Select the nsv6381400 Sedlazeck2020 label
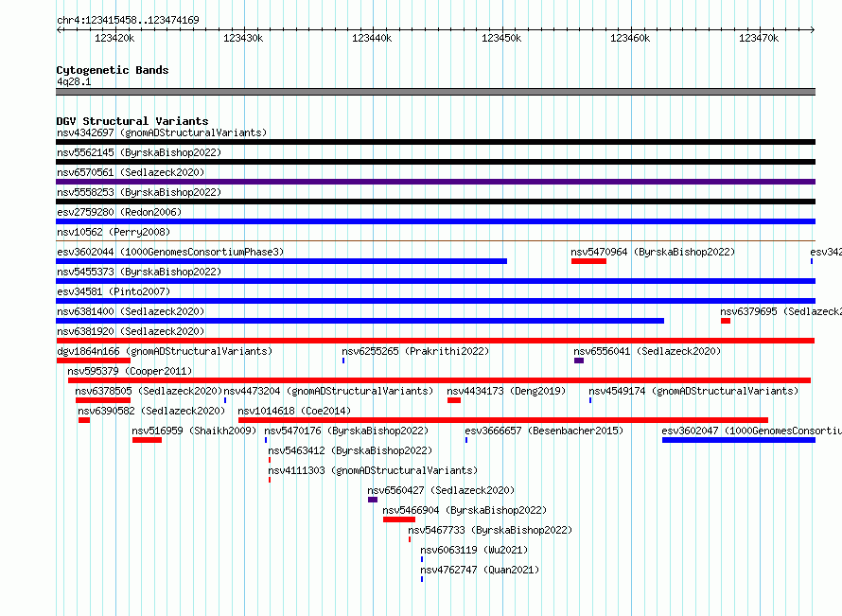Viewport: 842px width, 616px height. point(131,311)
